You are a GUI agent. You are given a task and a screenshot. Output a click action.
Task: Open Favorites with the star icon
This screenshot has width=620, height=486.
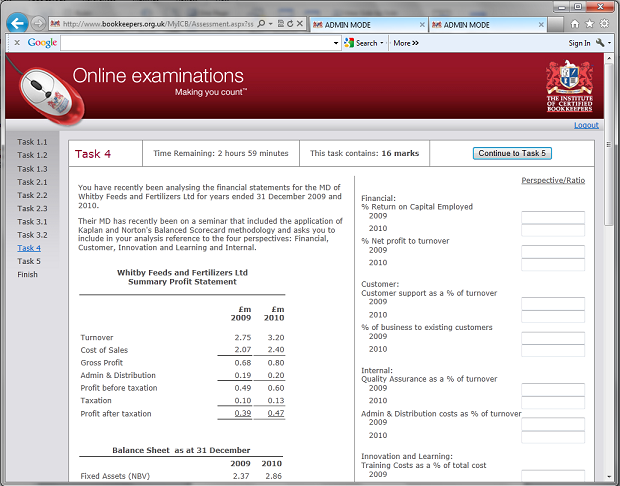590,24
